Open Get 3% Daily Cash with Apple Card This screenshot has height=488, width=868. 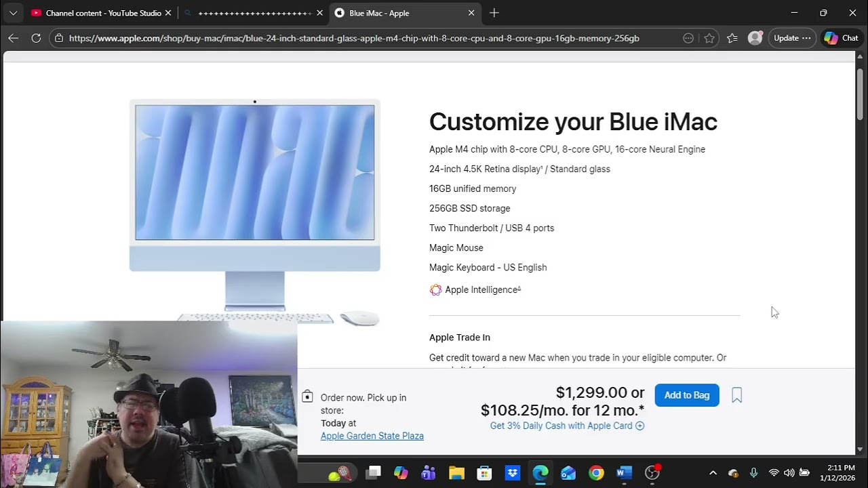click(567, 426)
